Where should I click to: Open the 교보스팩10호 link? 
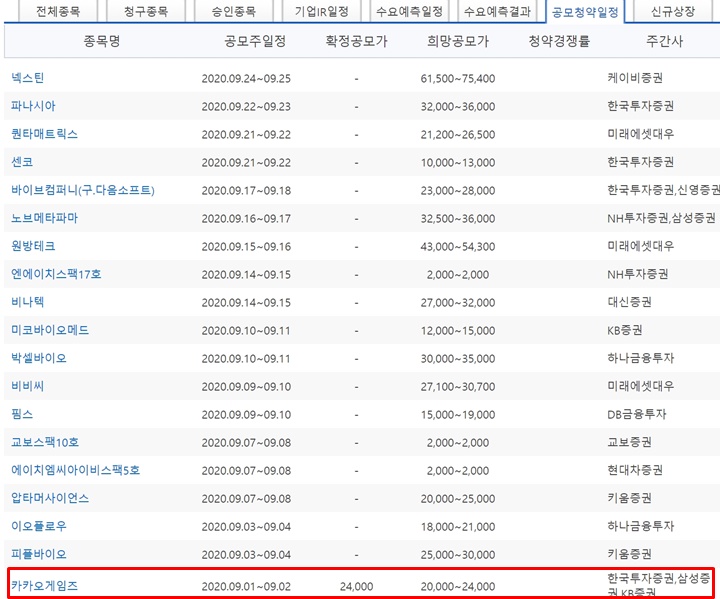click(x=45, y=442)
